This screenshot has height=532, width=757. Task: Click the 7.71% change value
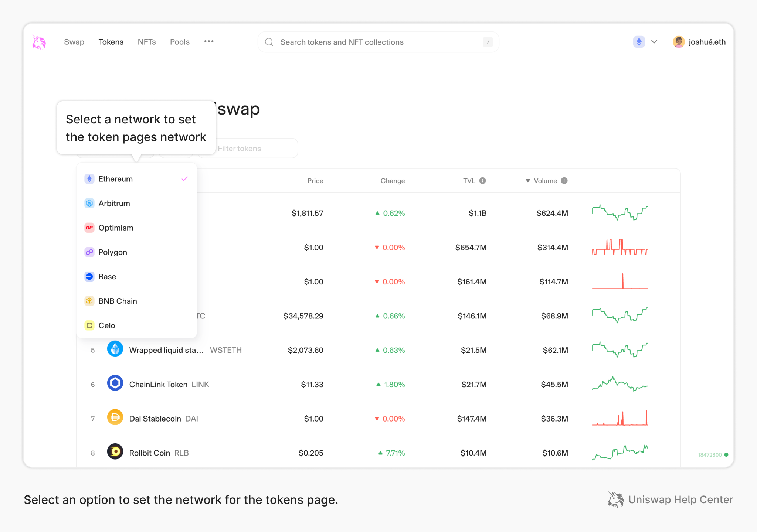(396, 453)
